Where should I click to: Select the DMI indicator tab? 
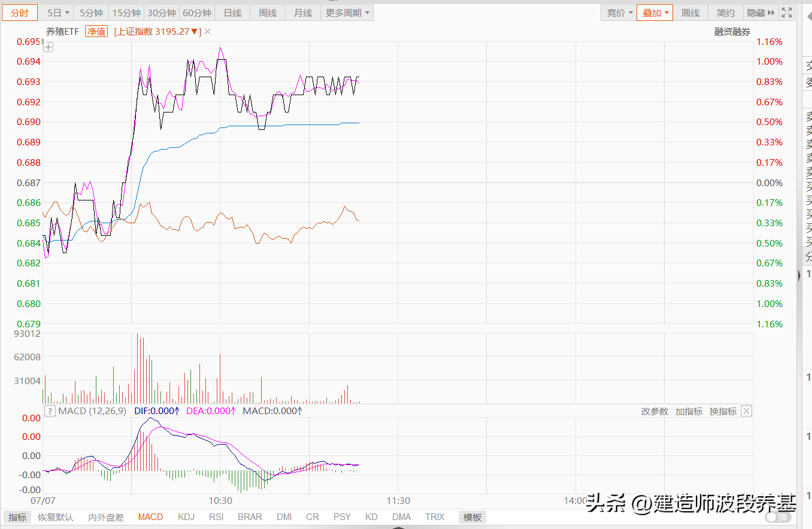pyautogui.click(x=284, y=517)
